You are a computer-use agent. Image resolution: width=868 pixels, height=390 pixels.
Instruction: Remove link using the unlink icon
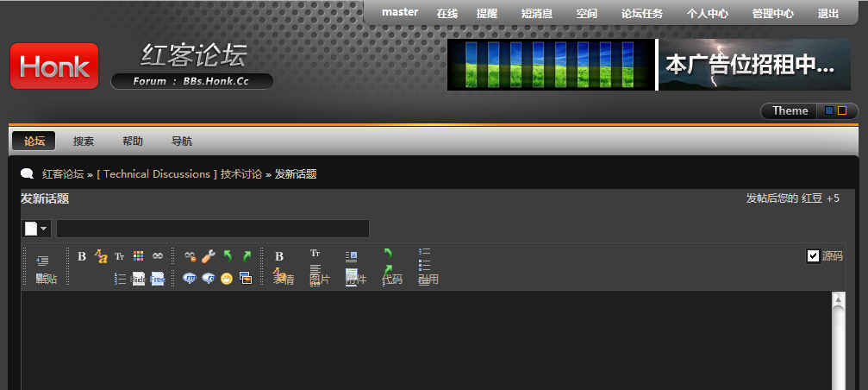190,256
